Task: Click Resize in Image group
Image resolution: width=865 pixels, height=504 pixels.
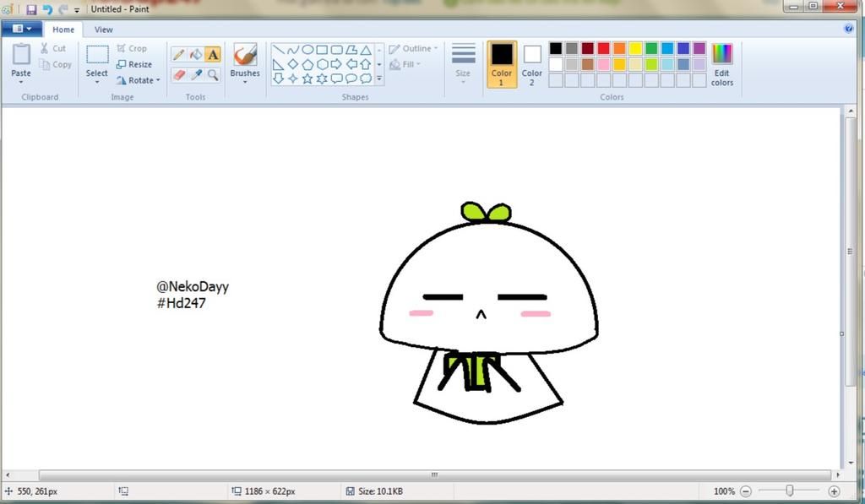Action: pos(133,64)
